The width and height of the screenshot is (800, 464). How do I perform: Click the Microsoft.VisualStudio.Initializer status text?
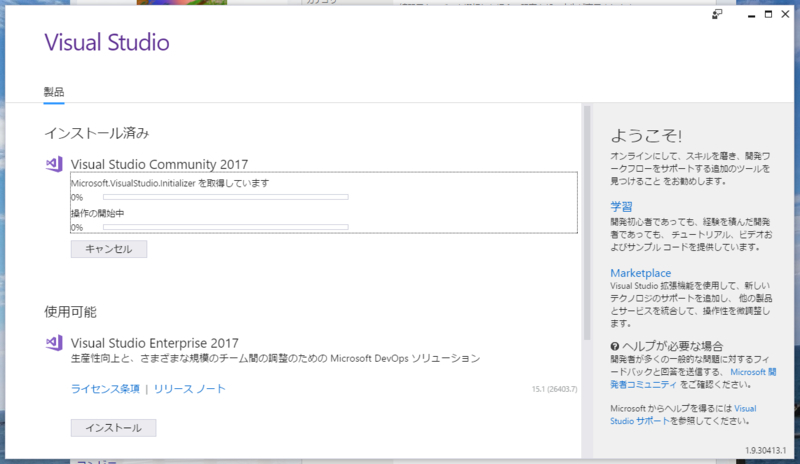(x=170, y=183)
